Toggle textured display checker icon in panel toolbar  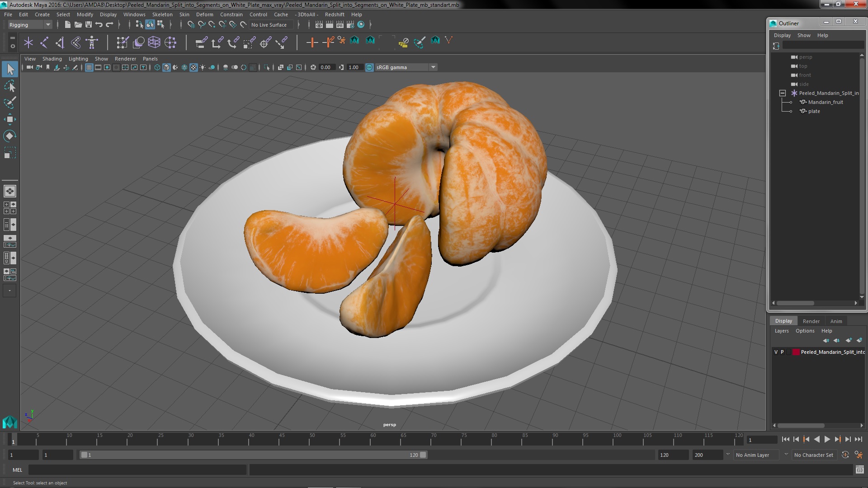point(193,67)
